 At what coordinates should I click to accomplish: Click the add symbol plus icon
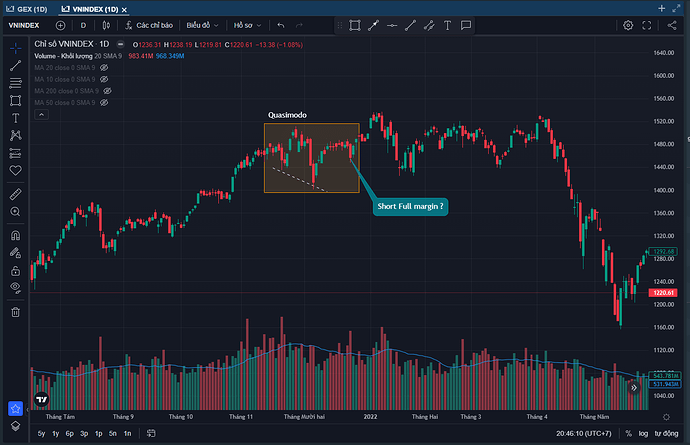[x=62, y=24]
